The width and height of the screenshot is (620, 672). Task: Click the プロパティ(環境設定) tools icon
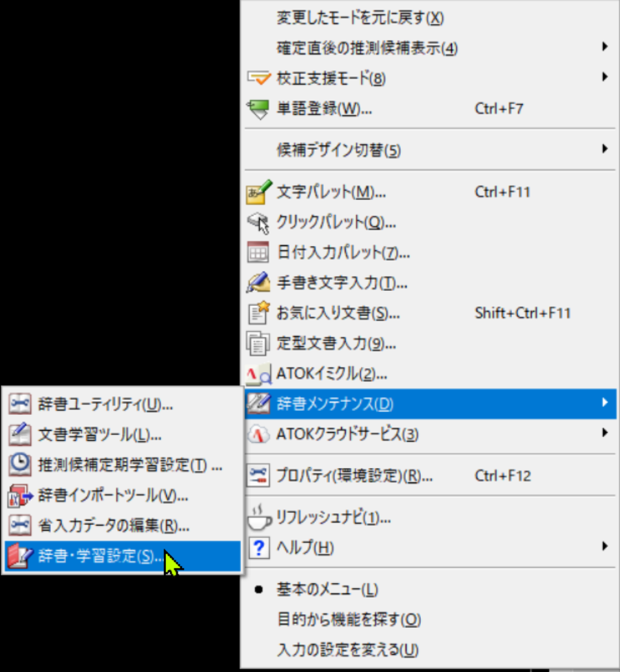tap(258, 476)
